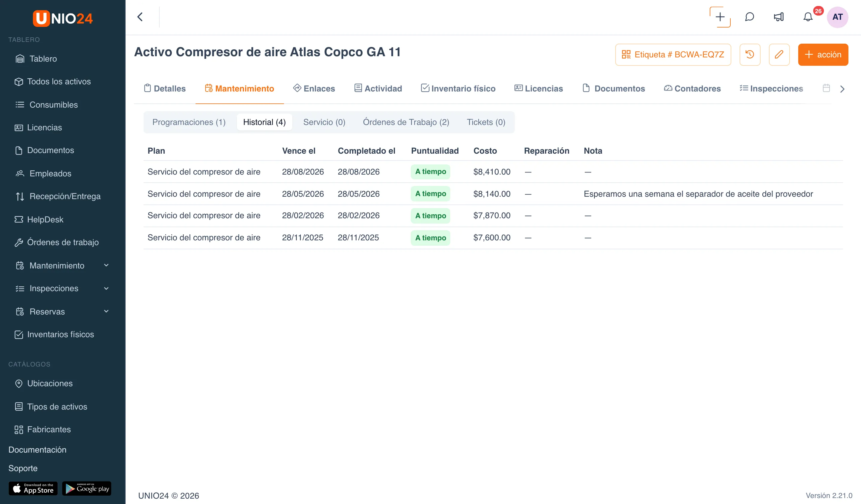Click the orange acción button
The image size is (861, 504).
click(823, 54)
